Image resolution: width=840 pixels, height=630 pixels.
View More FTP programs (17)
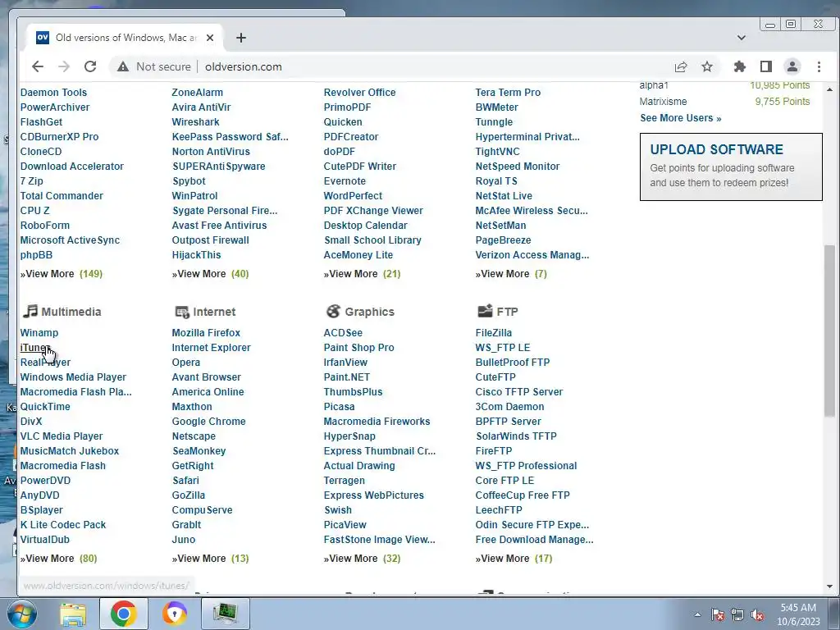pos(514,558)
